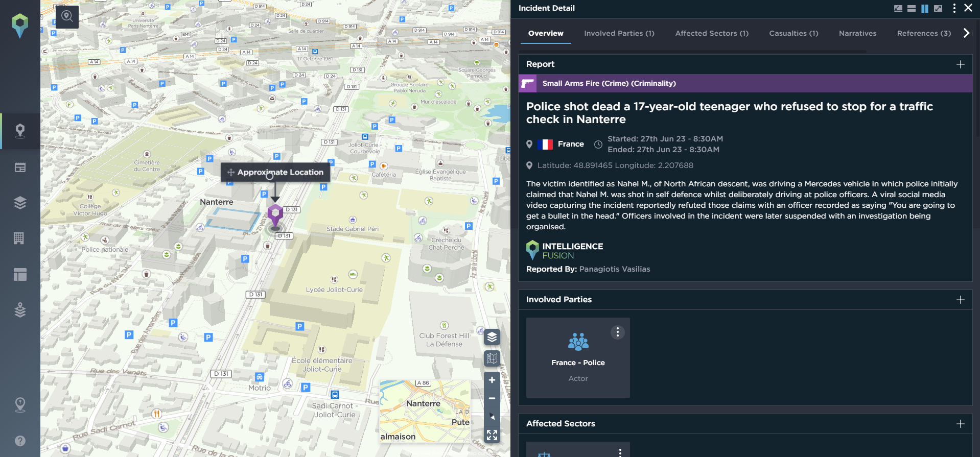Click the Nanterre map label
The image size is (980, 457).
pyautogui.click(x=217, y=202)
